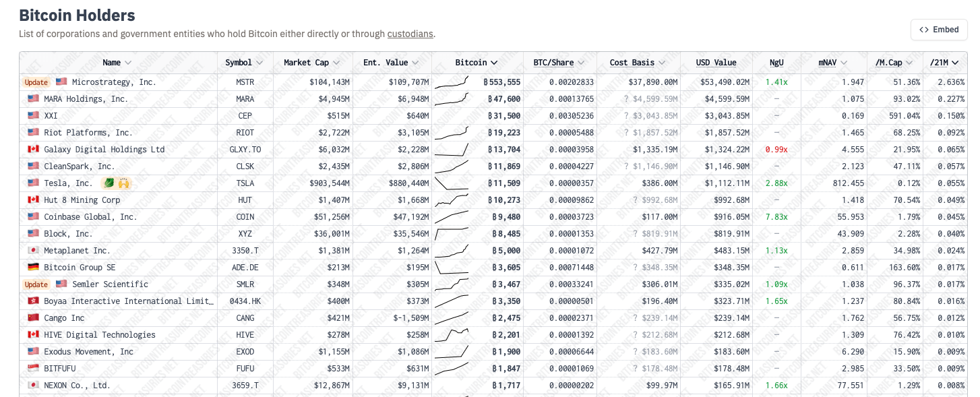Click the flag beside Exodus Movement, Inc
This screenshot has height=397, width=980.
click(33, 352)
